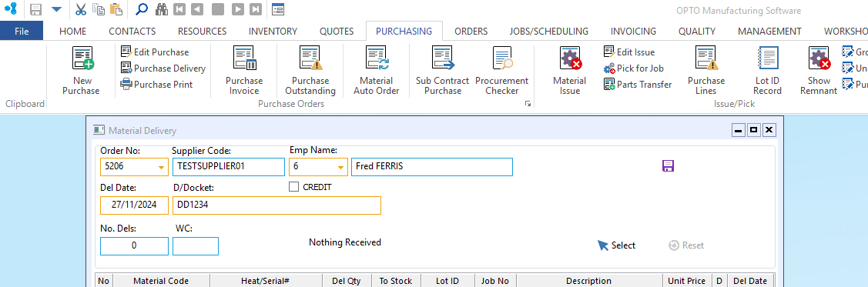Switch to the INVENTORY ribbon tab
Screen dimensions: 868x287
point(273,32)
